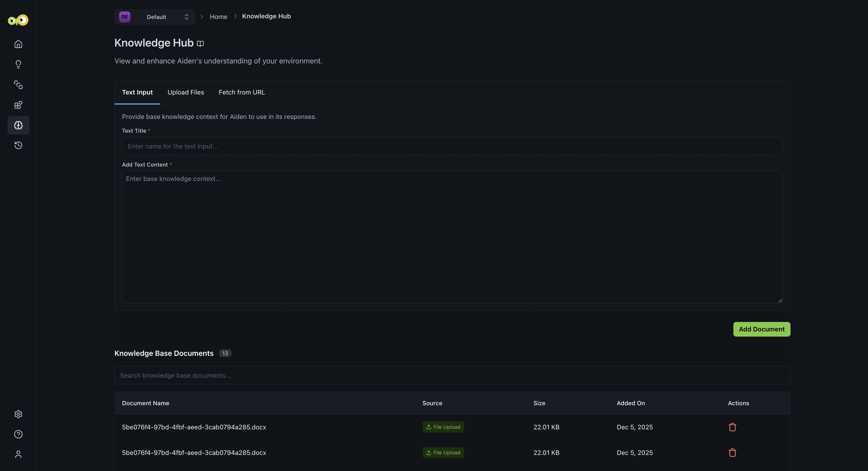Open the history clock sidebar icon
This screenshot has height=471, width=868.
[x=18, y=145]
